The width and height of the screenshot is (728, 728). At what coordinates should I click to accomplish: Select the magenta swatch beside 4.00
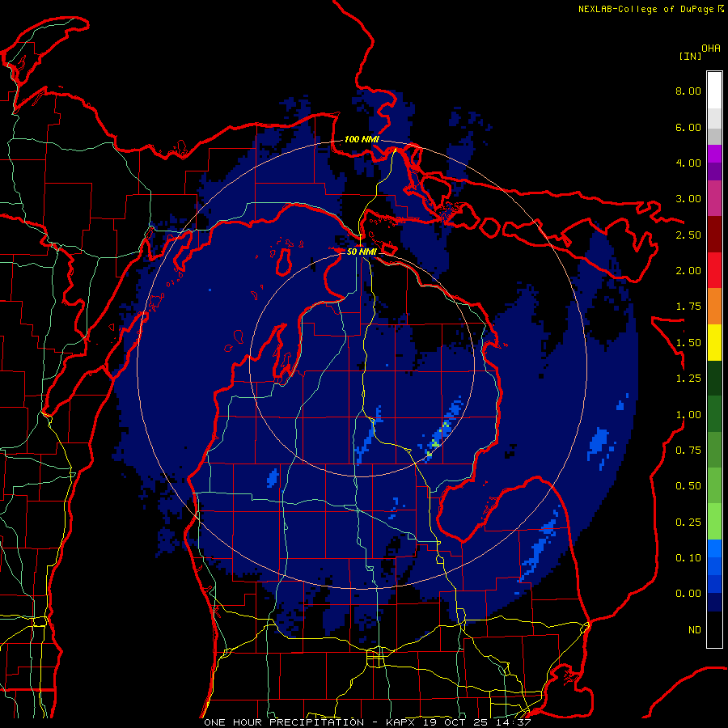(x=714, y=154)
